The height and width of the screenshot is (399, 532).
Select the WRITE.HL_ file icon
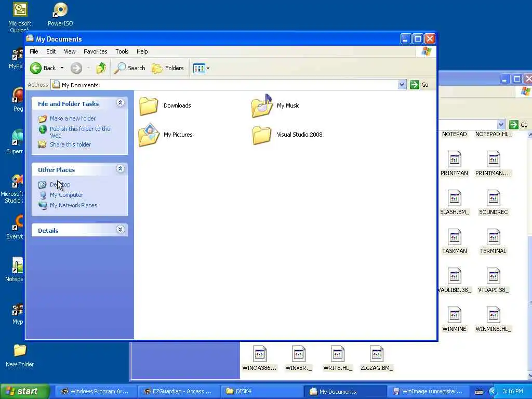(338, 354)
